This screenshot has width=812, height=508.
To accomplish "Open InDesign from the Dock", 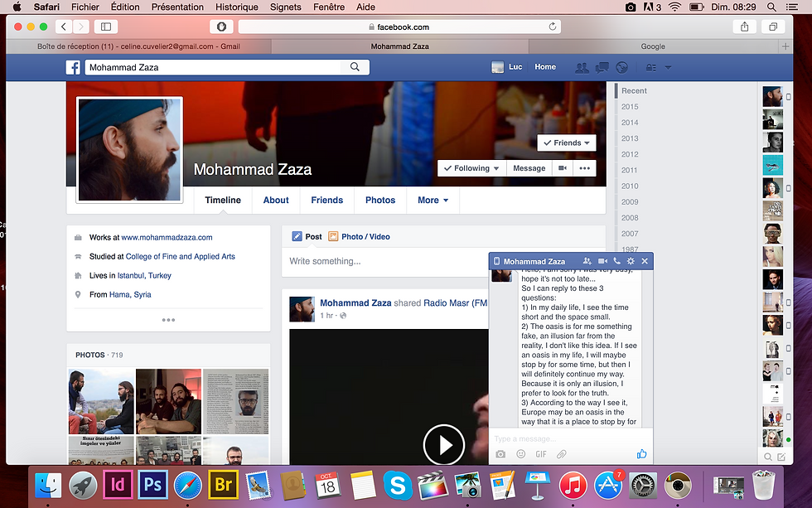I will (118, 485).
